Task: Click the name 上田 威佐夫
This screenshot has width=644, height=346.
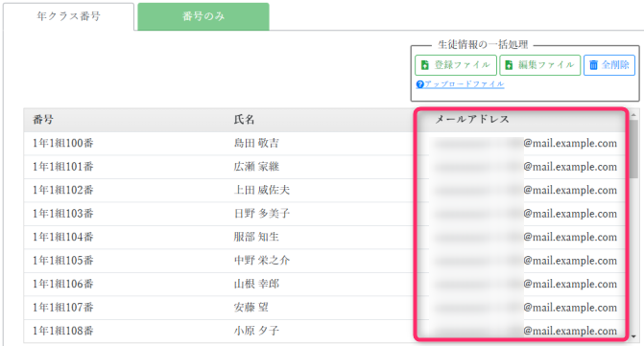Action: coord(262,190)
